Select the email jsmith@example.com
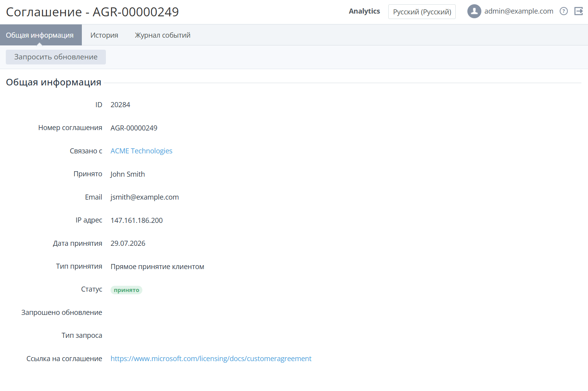 (x=145, y=197)
